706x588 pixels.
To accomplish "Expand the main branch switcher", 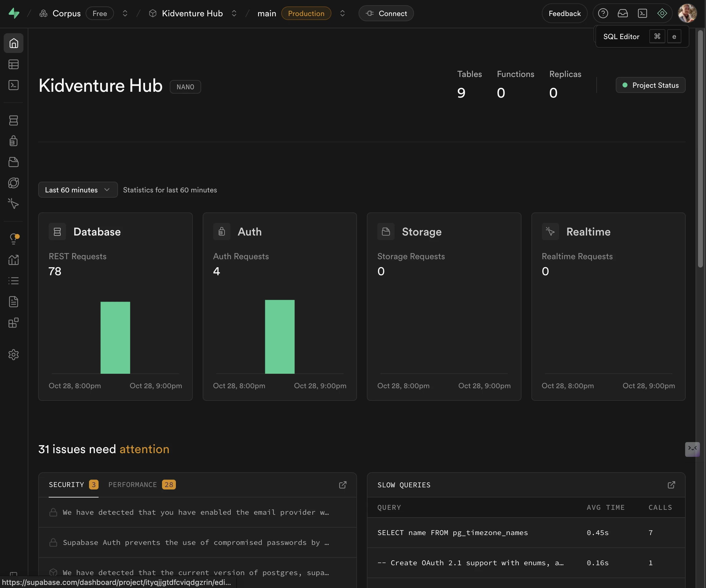I will pos(342,14).
